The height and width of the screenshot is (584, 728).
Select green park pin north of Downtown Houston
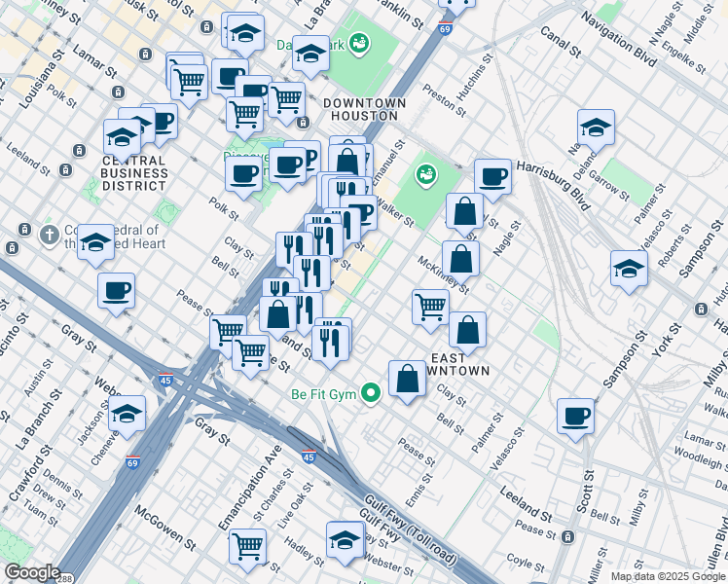pos(359,44)
